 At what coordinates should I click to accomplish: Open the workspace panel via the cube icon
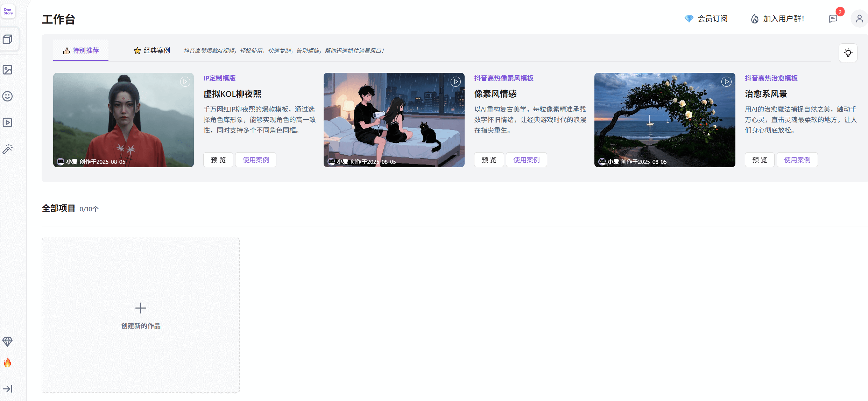7,39
